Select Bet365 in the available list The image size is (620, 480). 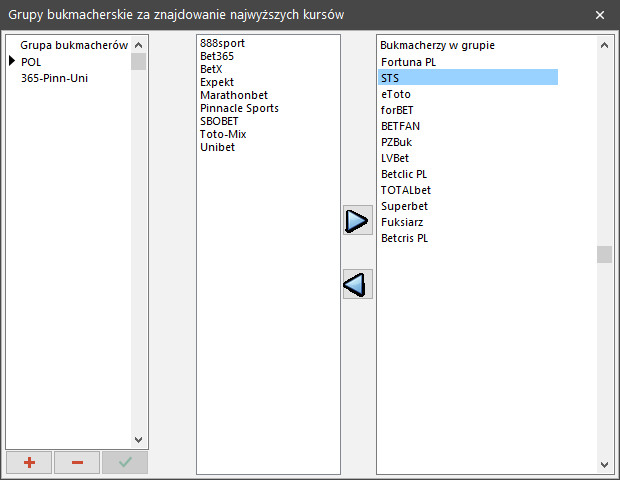(x=217, y=56)
